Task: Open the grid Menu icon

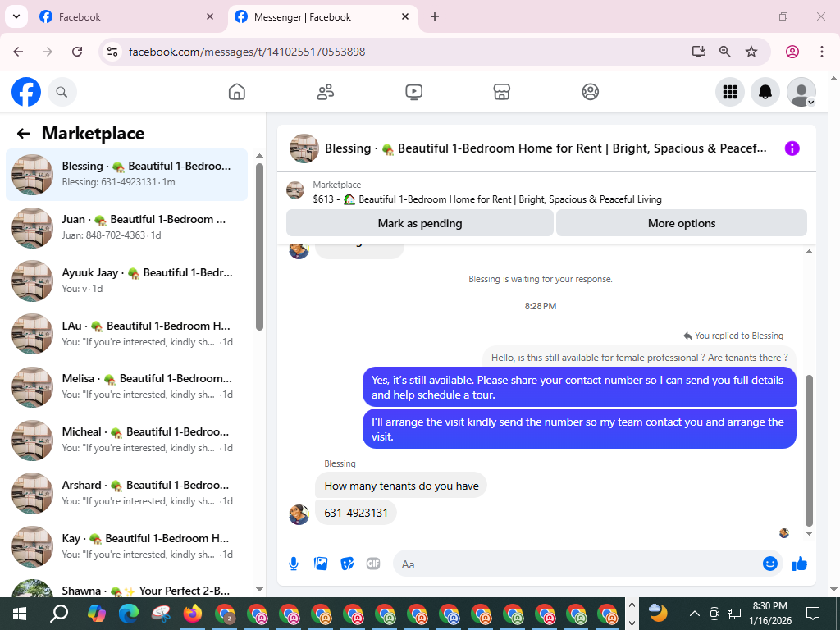Action: click(729, 92)
